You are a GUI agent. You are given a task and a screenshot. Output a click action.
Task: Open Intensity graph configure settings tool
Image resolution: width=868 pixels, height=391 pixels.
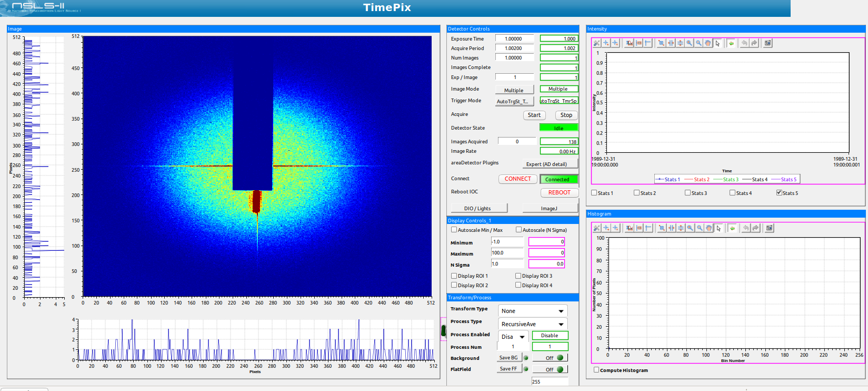(x=596, y=43)
